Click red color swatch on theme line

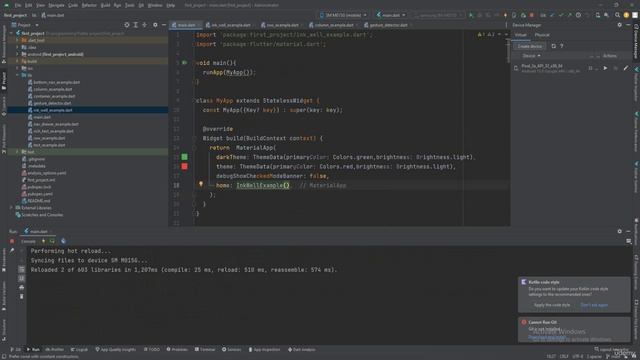click(x=184, y=166)
